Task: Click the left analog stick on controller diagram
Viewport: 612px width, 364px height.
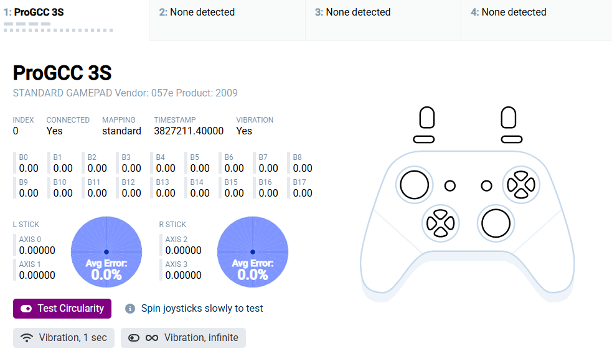Action: point(415,185)
